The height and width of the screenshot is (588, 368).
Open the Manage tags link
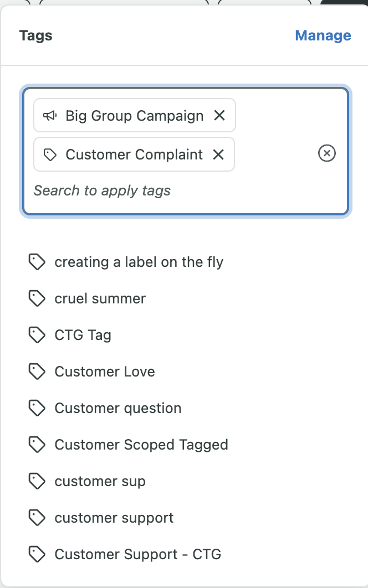[x=323, y=35]
